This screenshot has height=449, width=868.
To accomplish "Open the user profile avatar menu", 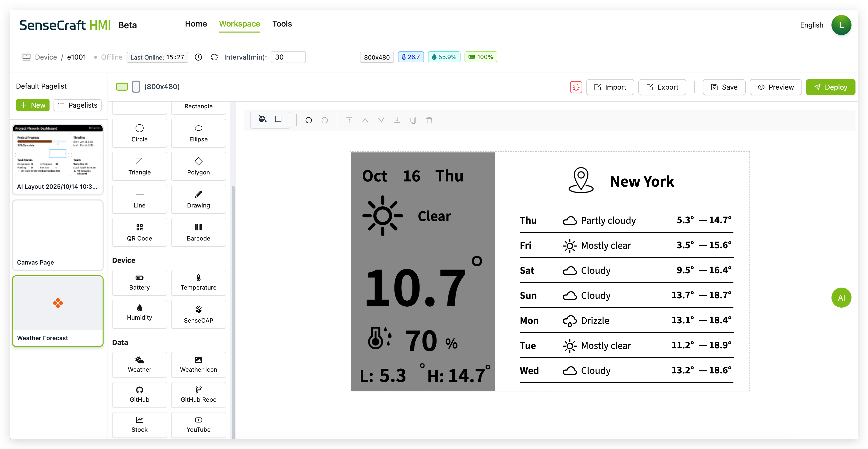I will [841, 25].
